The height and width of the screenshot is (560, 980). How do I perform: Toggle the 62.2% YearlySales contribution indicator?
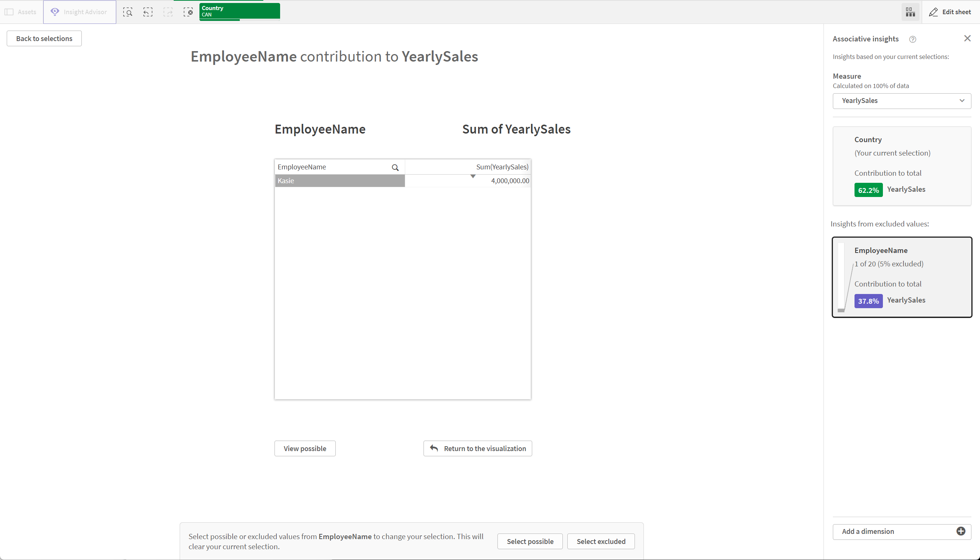click(x=868, y=190)
